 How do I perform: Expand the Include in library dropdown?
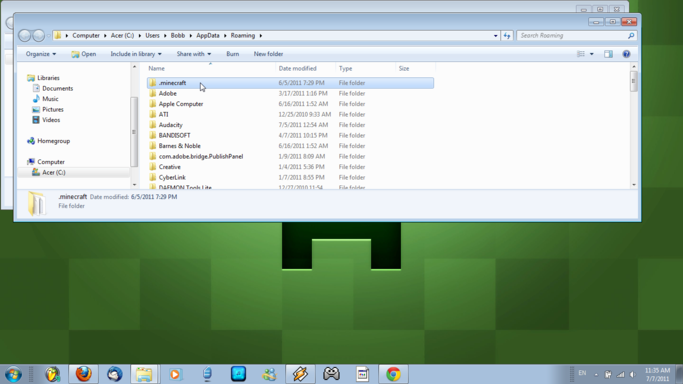(136, 54)
